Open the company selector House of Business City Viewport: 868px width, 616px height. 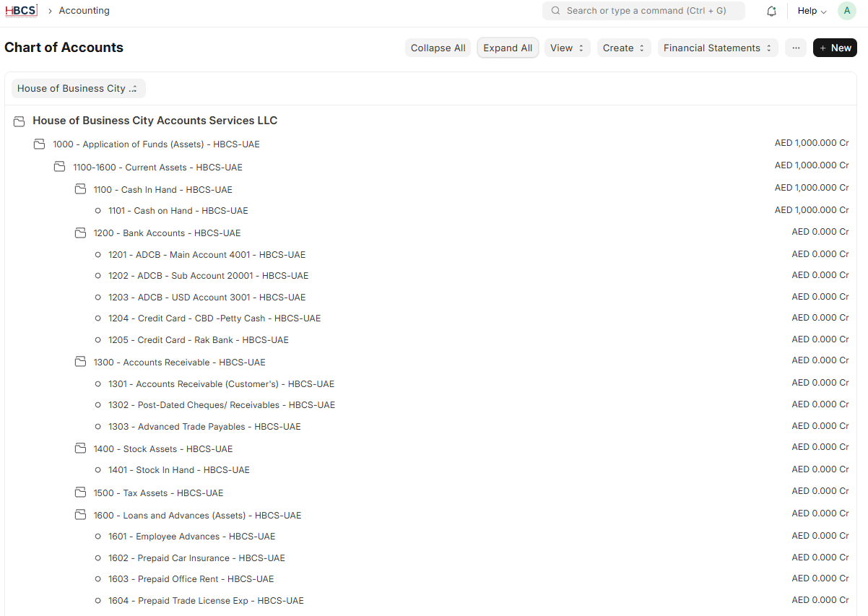pyautogui.click(x=78, y=89)
